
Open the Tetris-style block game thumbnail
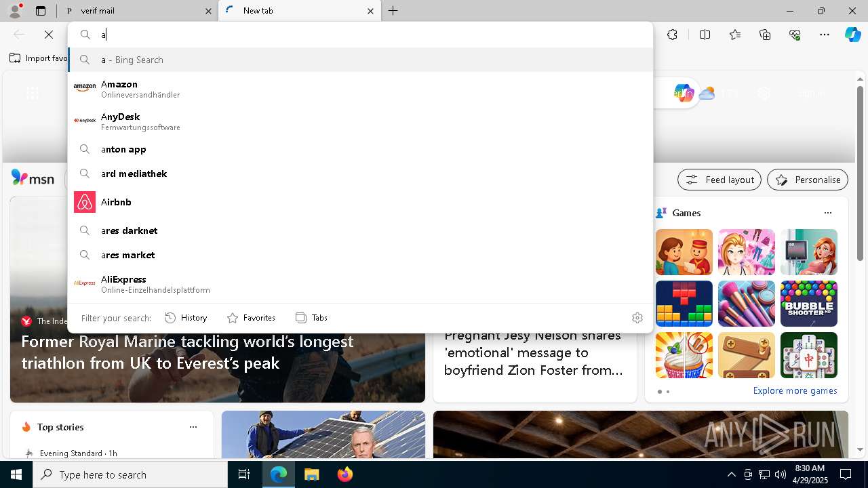tap(684, 304)
